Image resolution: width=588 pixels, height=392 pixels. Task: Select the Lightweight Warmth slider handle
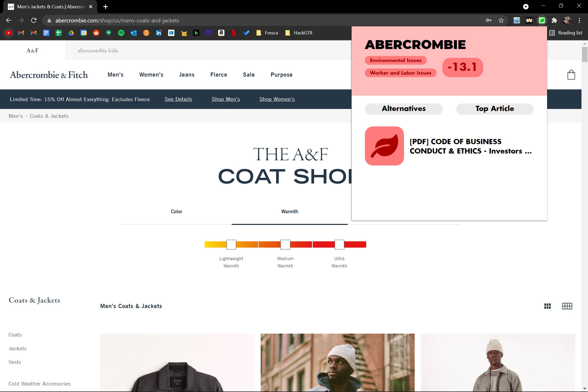point(231,244)
